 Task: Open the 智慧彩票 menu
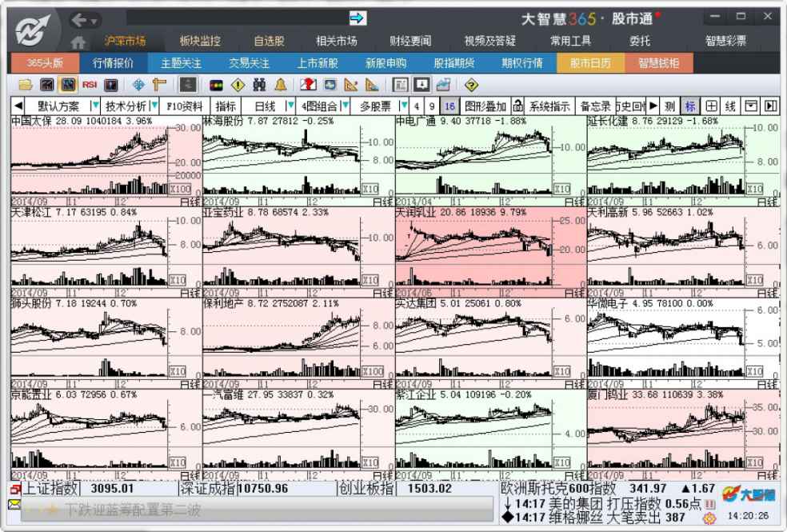point(725,41)
